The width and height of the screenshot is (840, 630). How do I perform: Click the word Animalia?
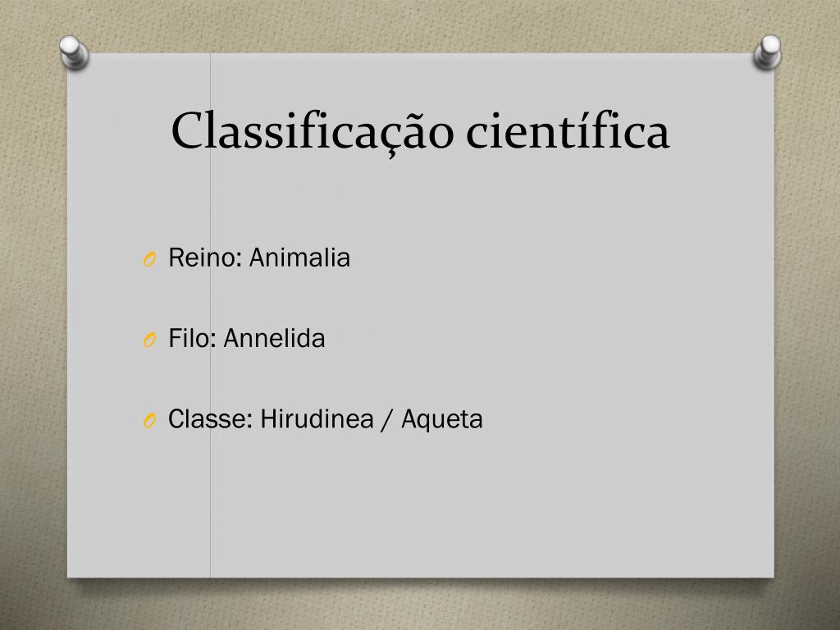[x=299, y=258]
